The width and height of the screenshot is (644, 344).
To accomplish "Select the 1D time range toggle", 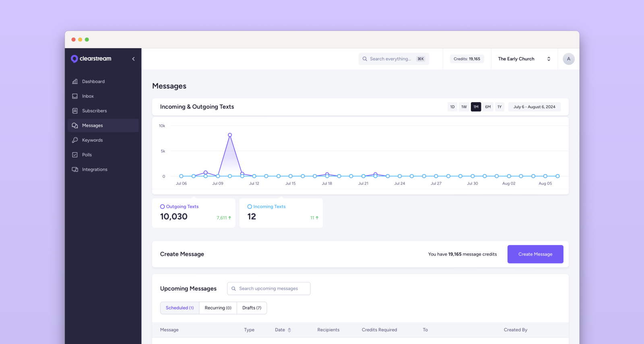I will [x=452, y=107].
